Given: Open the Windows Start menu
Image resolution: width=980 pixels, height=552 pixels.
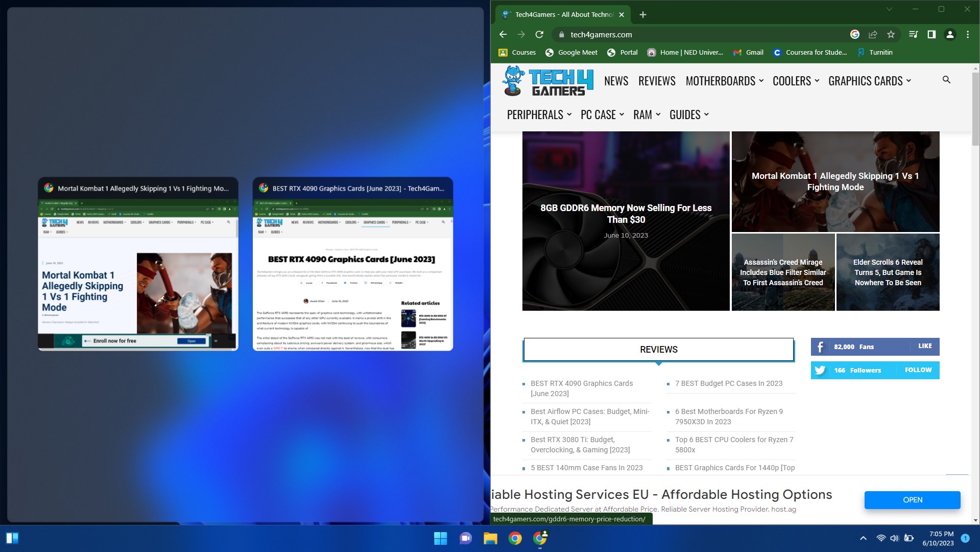Looking at the screenshot, I should coord(440,538).
